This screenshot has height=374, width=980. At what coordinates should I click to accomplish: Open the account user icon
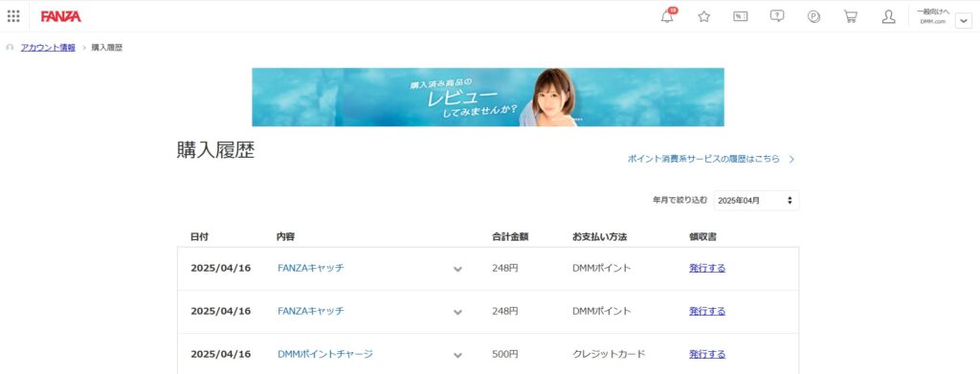click(888, 17)
